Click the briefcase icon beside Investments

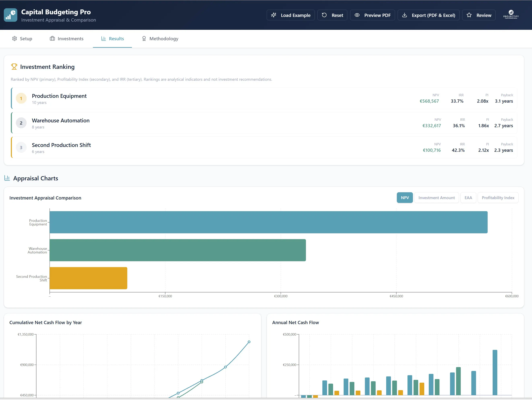tap(52, 38)
